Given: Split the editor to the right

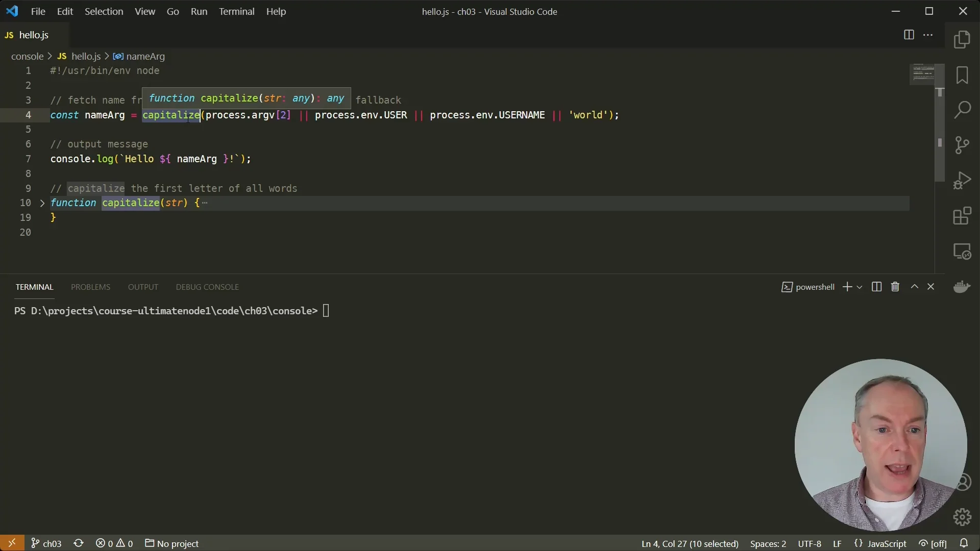Looking at the screenshot, I should (x=909, y=35).
